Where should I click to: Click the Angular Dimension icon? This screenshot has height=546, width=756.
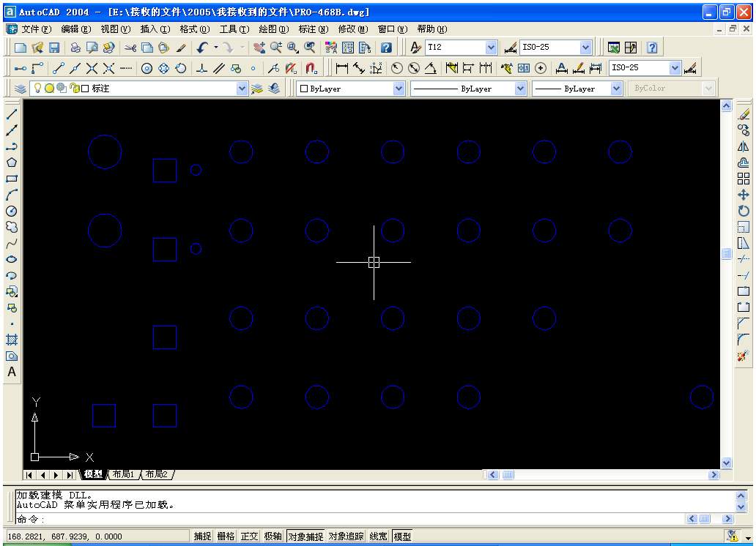tap(431, 68)
